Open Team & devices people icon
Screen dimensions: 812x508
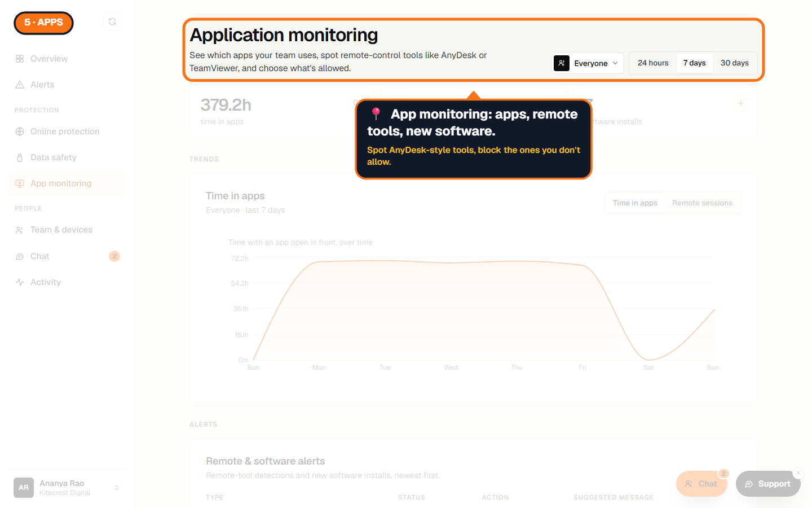(20, 230)
